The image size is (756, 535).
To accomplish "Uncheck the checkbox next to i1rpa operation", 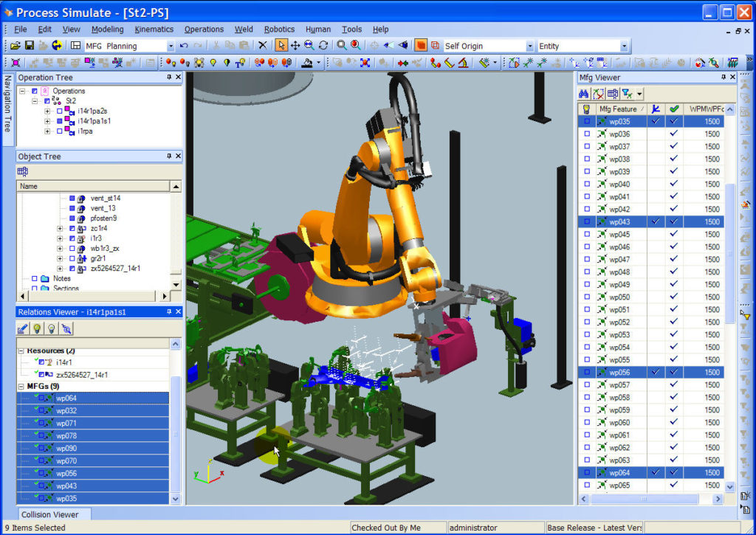I will (x=60, y=131).
